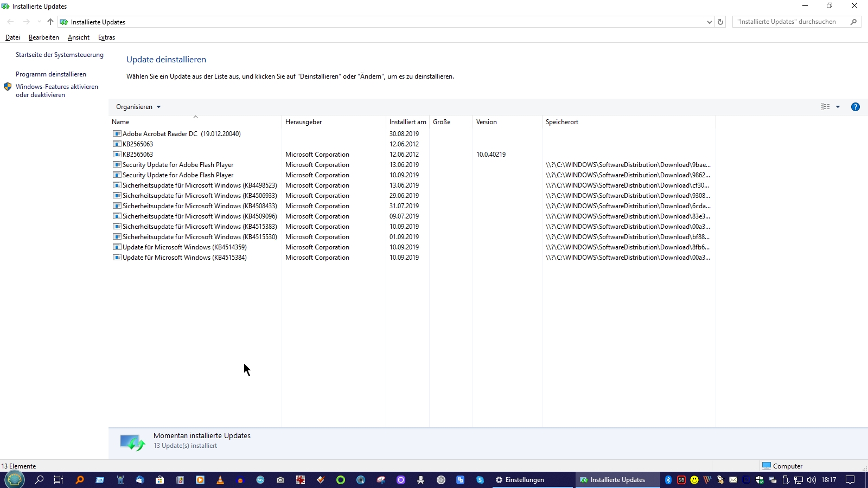Click the network tray icon
The width and height of the screenshot is (868, 488).
point(799,480)
